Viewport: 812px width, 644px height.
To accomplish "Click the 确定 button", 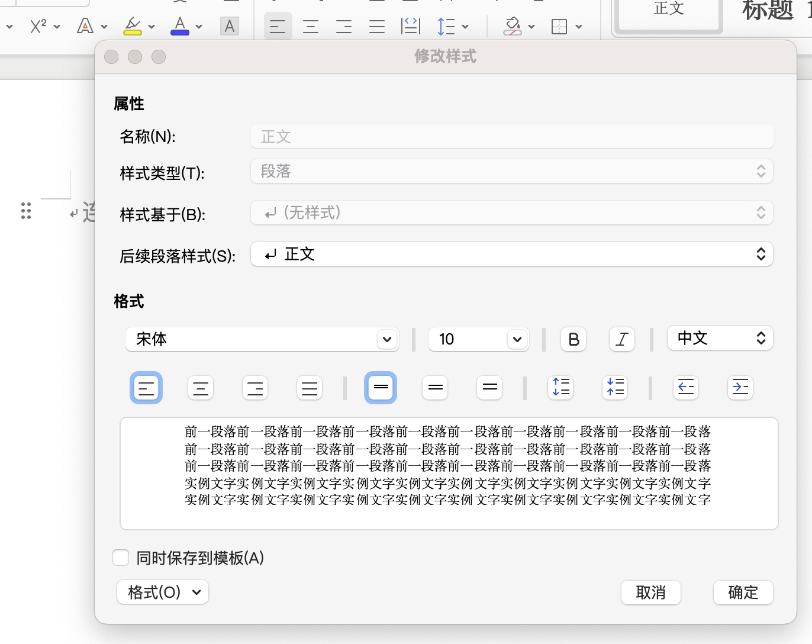I will point(743,593).
